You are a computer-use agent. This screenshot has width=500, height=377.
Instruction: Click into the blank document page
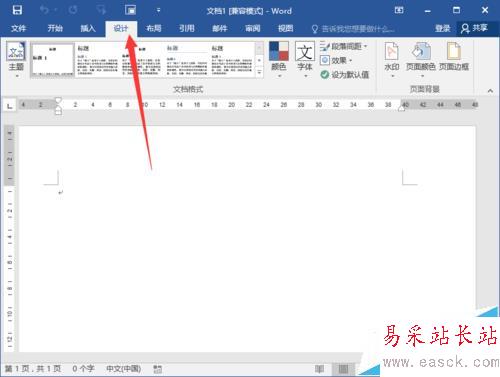(247, 238)
